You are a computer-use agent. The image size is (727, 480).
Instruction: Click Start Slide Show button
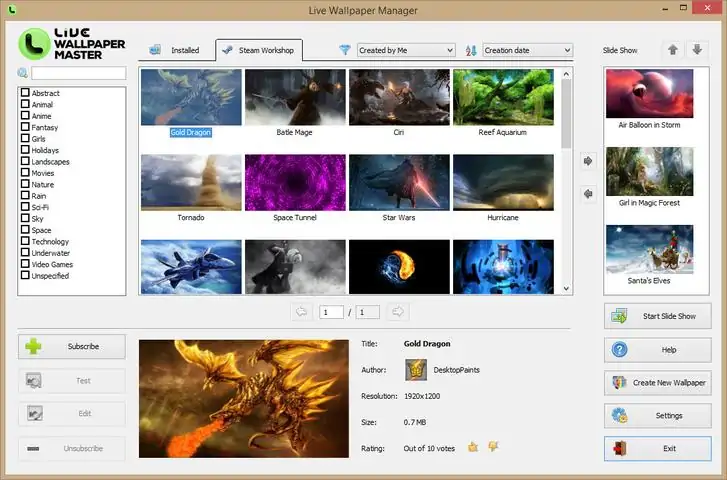[657, 316]
